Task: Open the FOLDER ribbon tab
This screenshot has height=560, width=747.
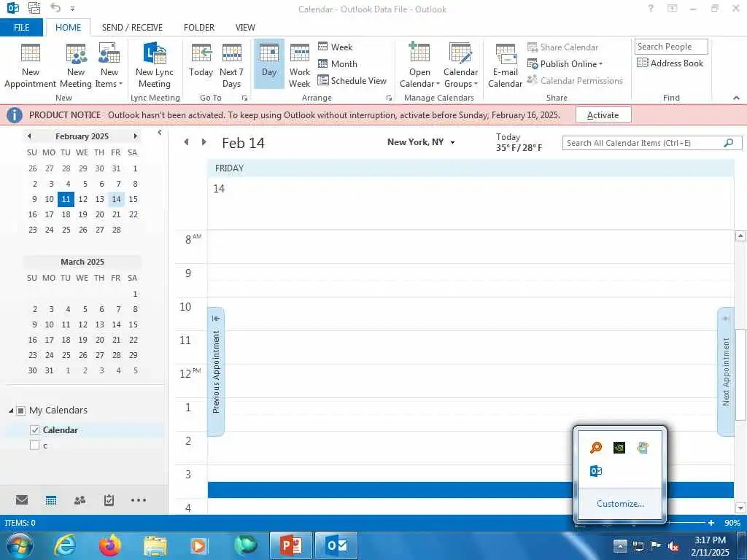Action: [x=199, y=28]
